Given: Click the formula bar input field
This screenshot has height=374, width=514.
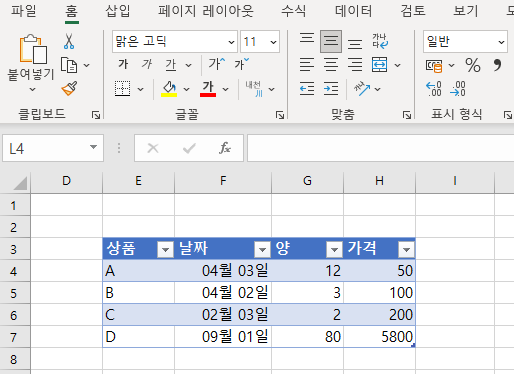Looking at the screenshot, I should 380,148.
